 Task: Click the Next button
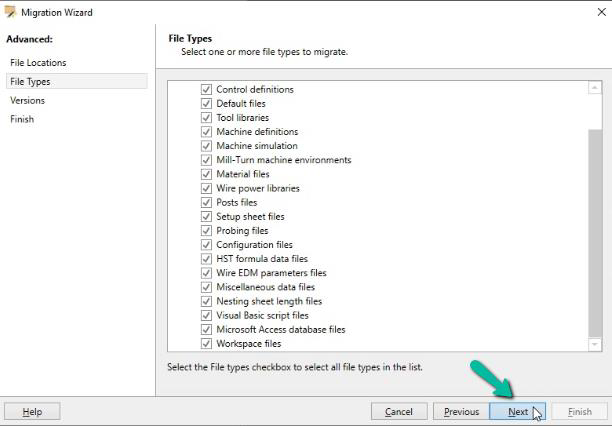[x=518, y=412]
